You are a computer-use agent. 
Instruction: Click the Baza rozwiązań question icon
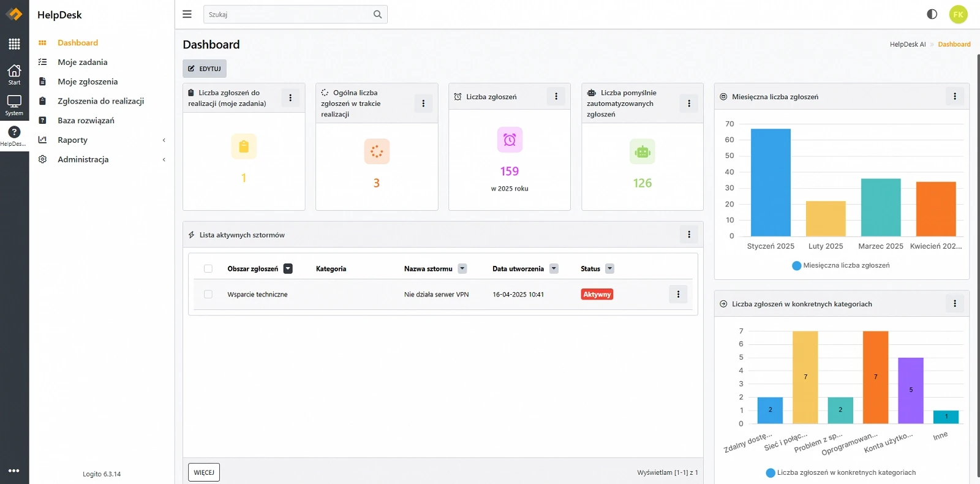tap(42, 120)
